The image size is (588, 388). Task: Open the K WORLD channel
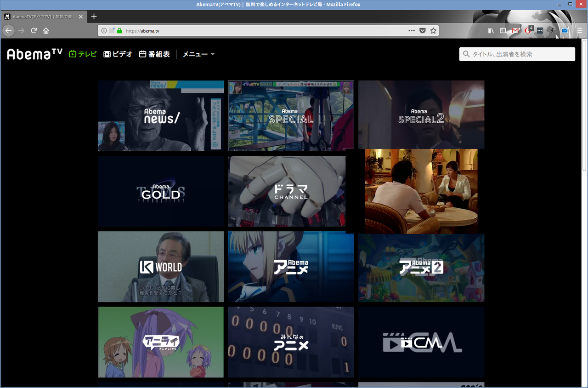(161, 267)
